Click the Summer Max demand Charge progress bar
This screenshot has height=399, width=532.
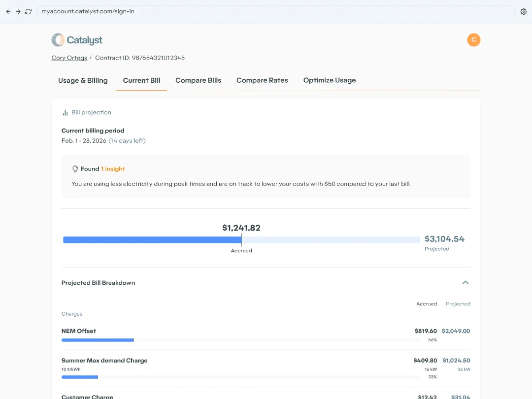[241, 377]
